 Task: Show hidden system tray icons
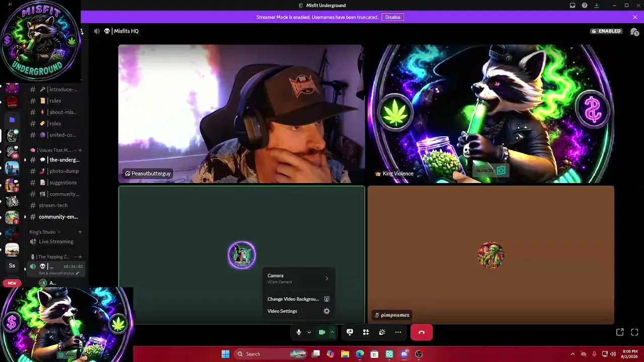point(573,354)
